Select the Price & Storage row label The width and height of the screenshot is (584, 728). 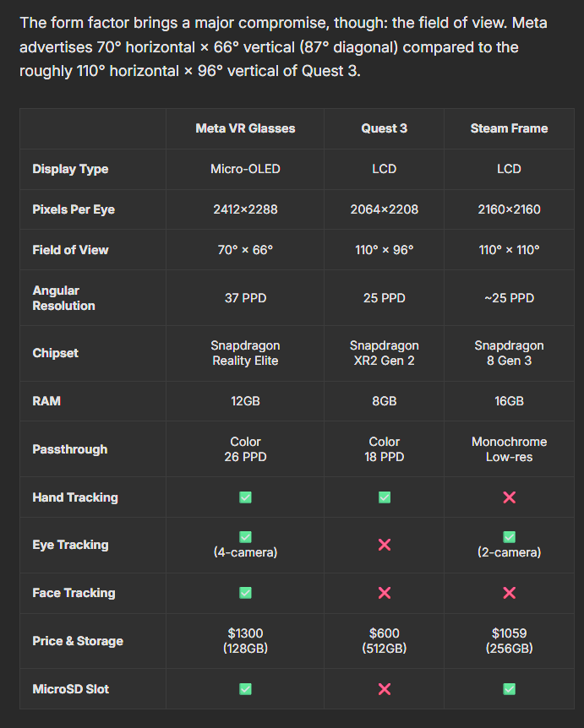(78, 641)
